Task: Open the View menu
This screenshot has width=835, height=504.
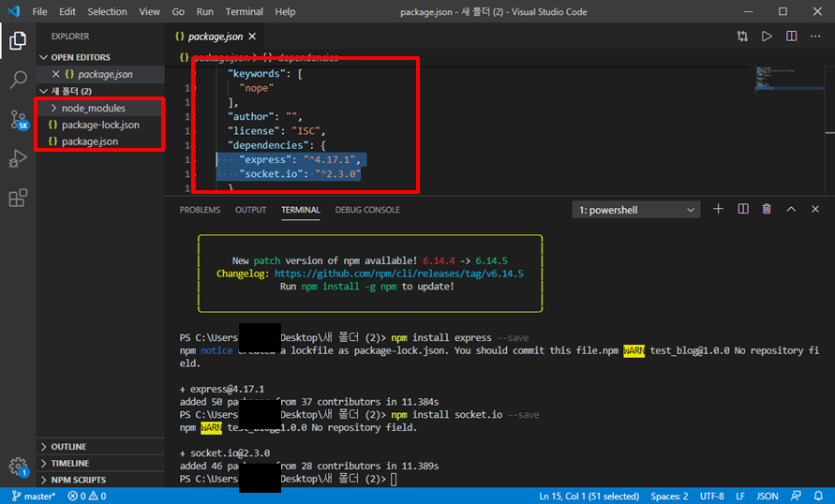Action: point(149,11)
